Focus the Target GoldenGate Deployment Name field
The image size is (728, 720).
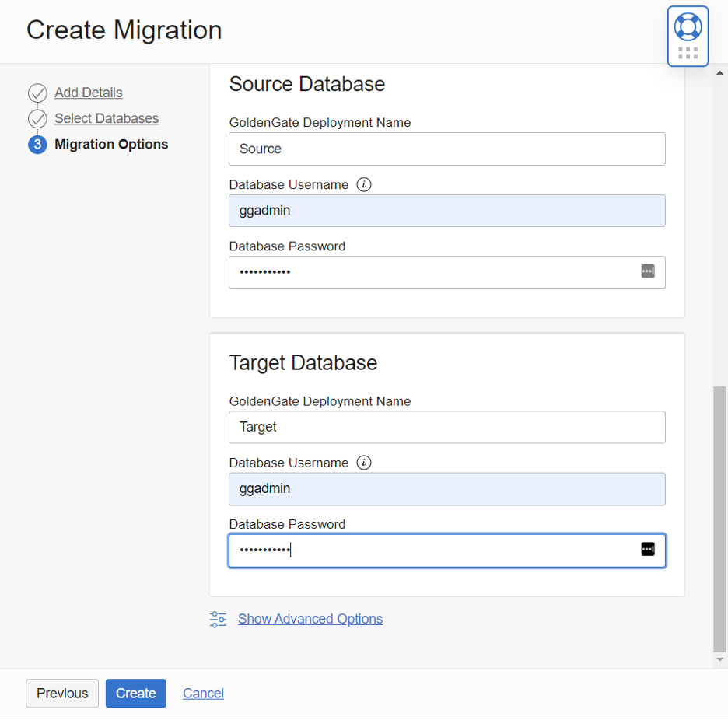click(x=447, y=427)
